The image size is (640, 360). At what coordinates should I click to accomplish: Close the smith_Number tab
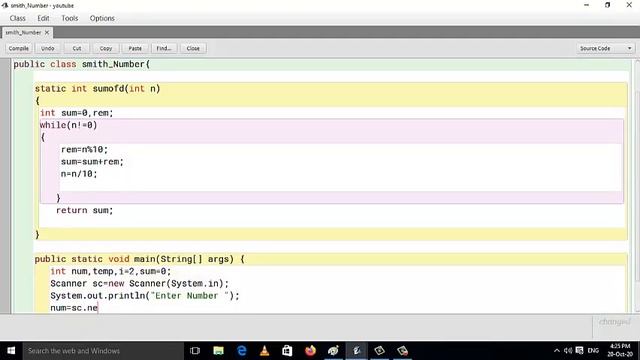point(47,32)
